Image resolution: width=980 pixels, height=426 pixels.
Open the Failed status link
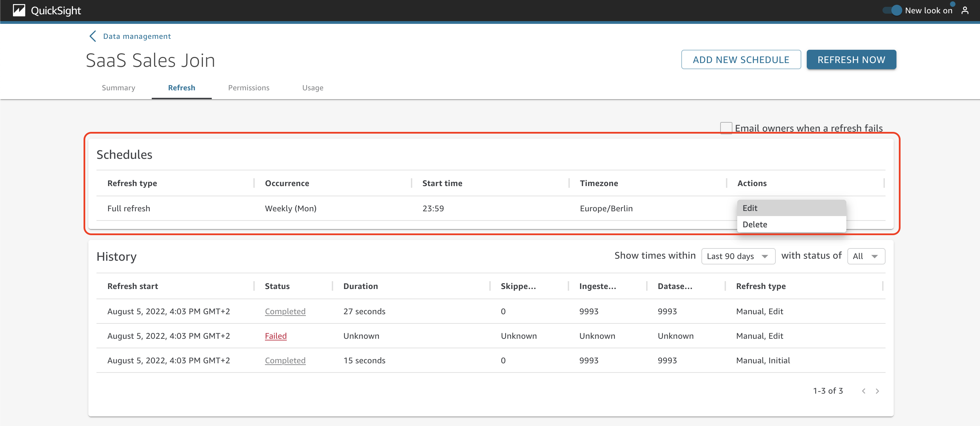276,336
